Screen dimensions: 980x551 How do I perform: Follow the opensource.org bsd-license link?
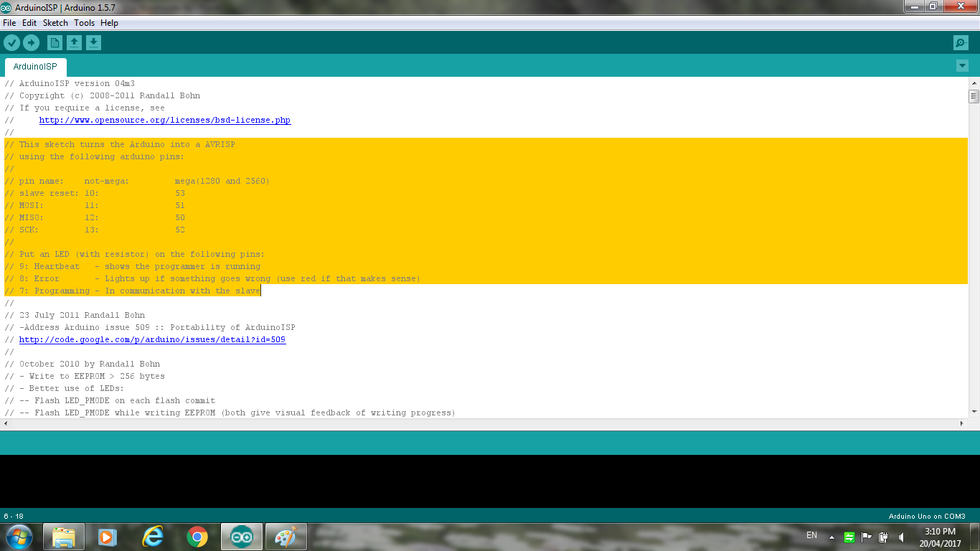tap(165, 120)
